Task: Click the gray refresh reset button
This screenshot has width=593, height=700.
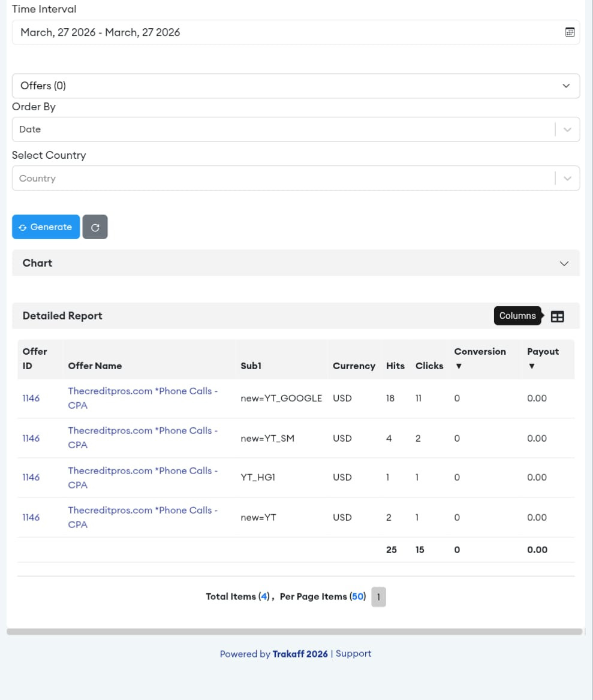Action: pos(95,227)
